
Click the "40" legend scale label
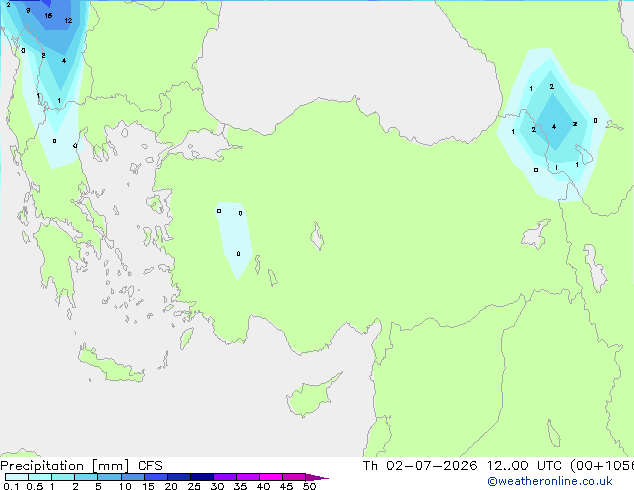click(x=263, y=486)
